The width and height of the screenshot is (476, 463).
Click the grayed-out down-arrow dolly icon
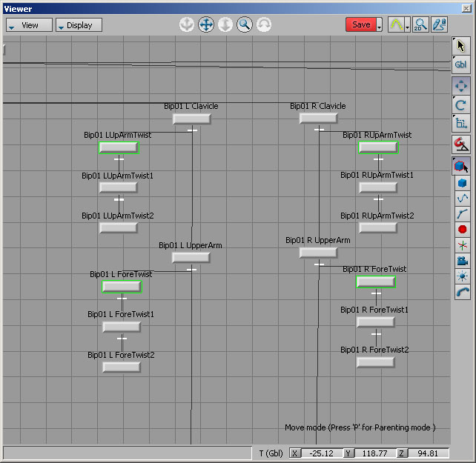[x=225, y=24]
